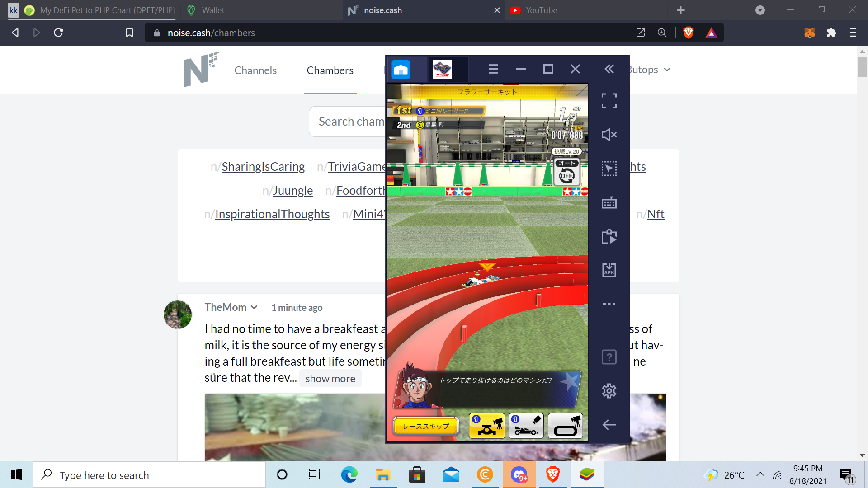868x488 pixels.
Task: Toggle BlueStacks mute volume icon
Action: point(609,135)
